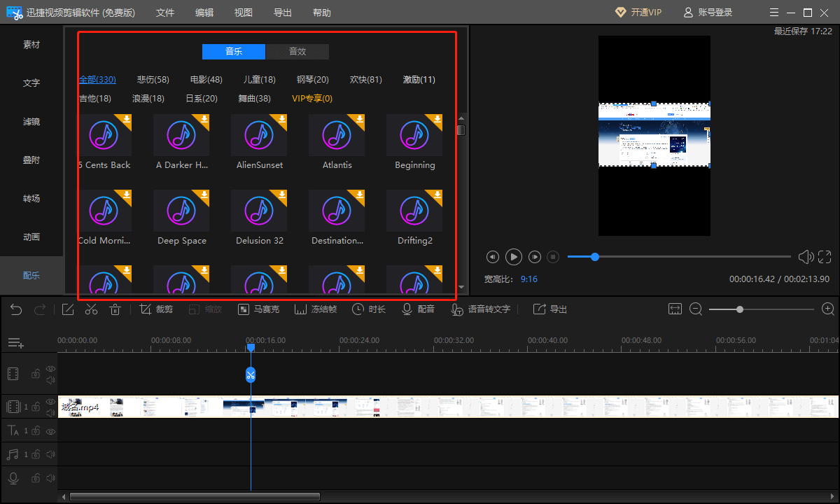Image resolution: width=840 pixels, height=504 pixels.
Task: Click the timeline zoom slider handle
Action: point(739,309)
